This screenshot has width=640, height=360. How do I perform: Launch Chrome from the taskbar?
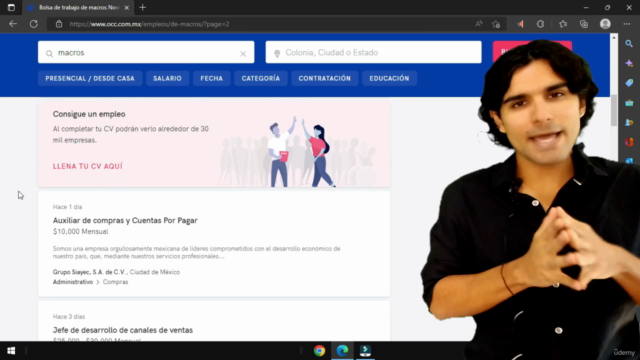tap(319, 351)
